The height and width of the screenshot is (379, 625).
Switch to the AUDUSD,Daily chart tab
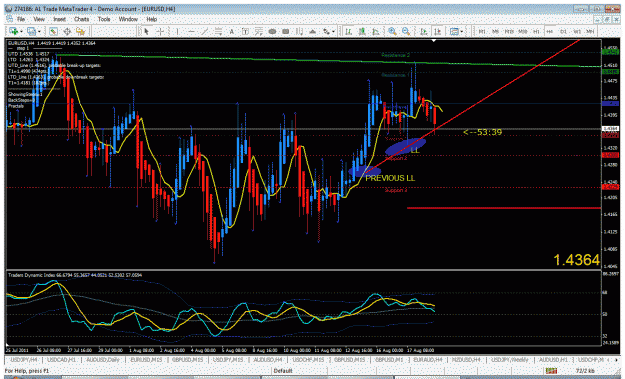pos(102,360)
